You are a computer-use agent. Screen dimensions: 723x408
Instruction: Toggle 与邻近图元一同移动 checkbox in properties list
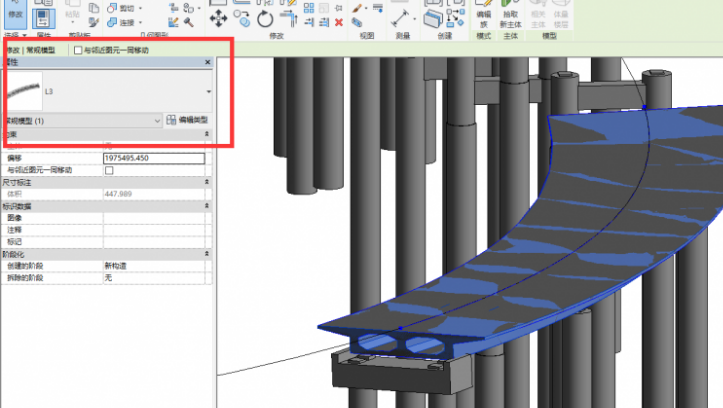(x=109, y=170)
